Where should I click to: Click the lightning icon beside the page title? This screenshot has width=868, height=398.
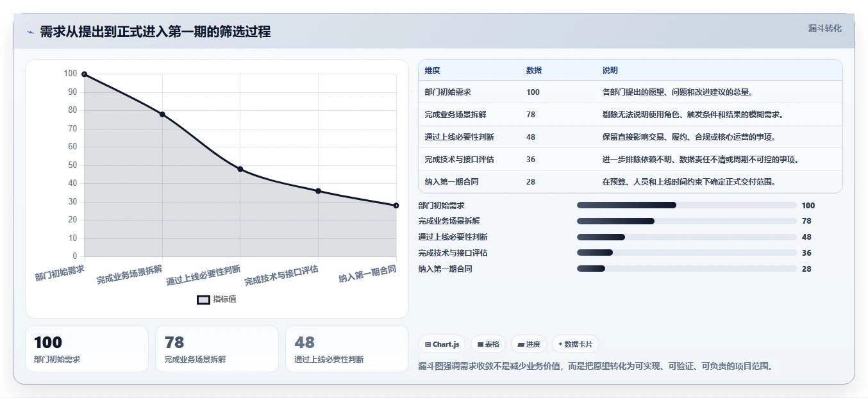click(x=30, y=32)
